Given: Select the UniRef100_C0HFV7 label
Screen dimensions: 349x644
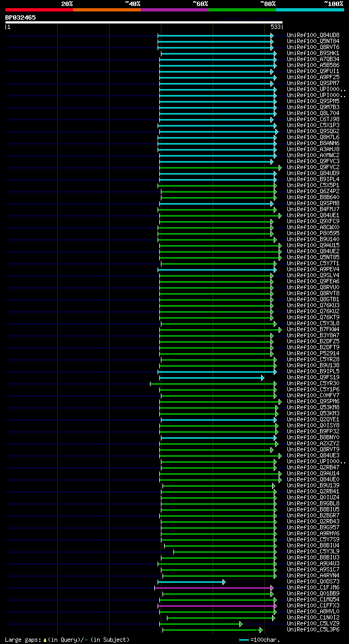Looking at the screenshot, I should [313, 395].
